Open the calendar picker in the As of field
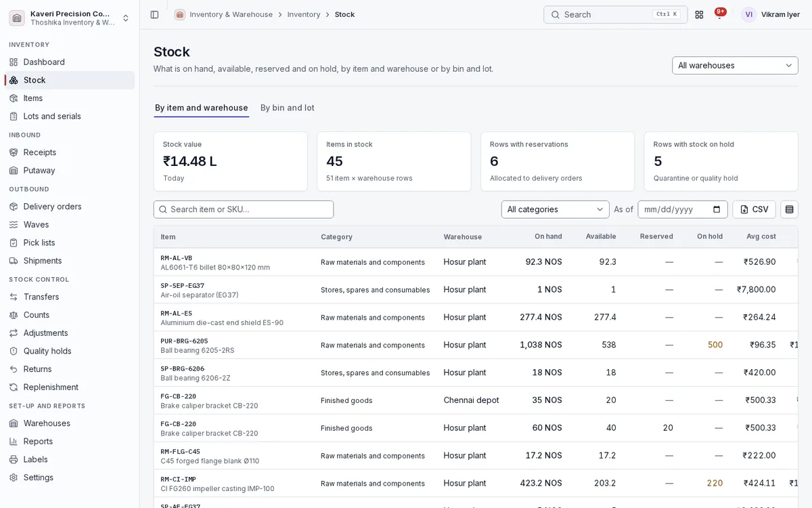 click(x=717, y=209)
